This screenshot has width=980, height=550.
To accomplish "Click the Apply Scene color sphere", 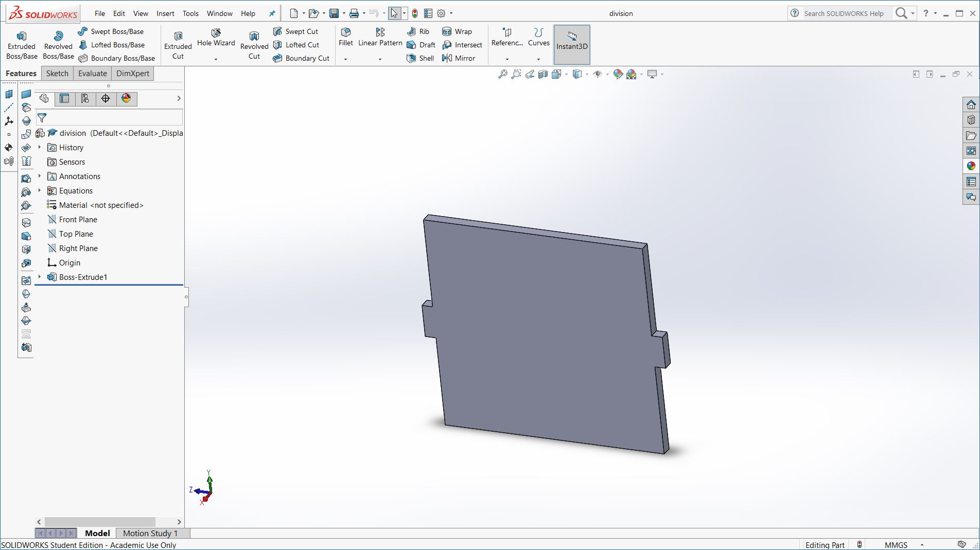I will [632, 74].
